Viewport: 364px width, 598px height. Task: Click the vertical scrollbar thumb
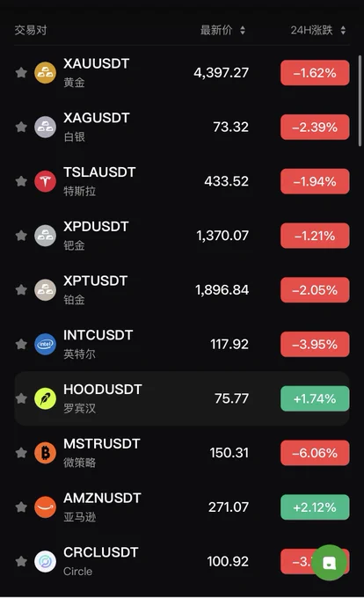pyautogui.click(x=360, y=100)
